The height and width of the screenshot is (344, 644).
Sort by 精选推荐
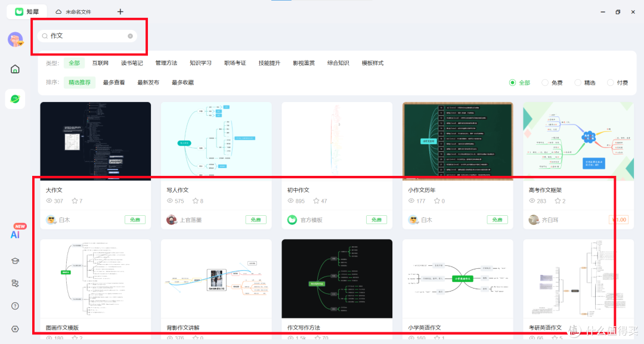coord(80,82)
